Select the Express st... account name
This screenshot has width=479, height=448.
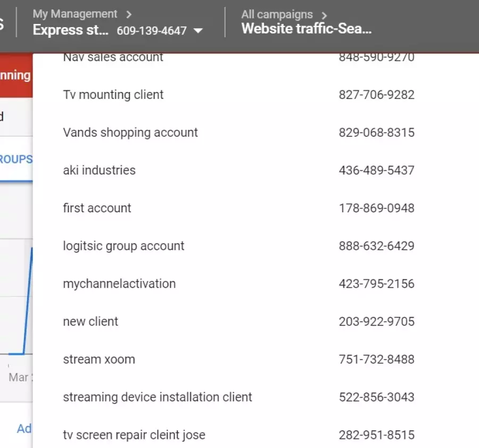coord(71,30)
